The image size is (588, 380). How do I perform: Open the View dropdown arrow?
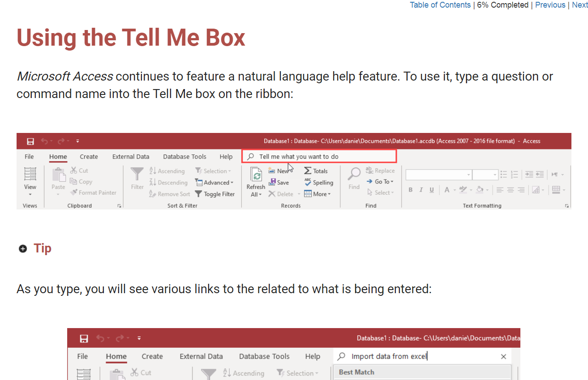point(30,195)
